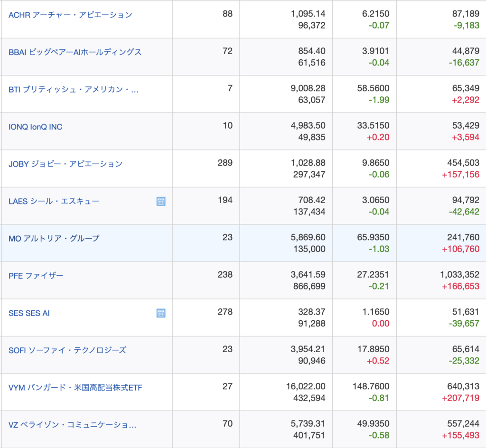
Task: Click the SES SES AI link
Action: point(29,313)
